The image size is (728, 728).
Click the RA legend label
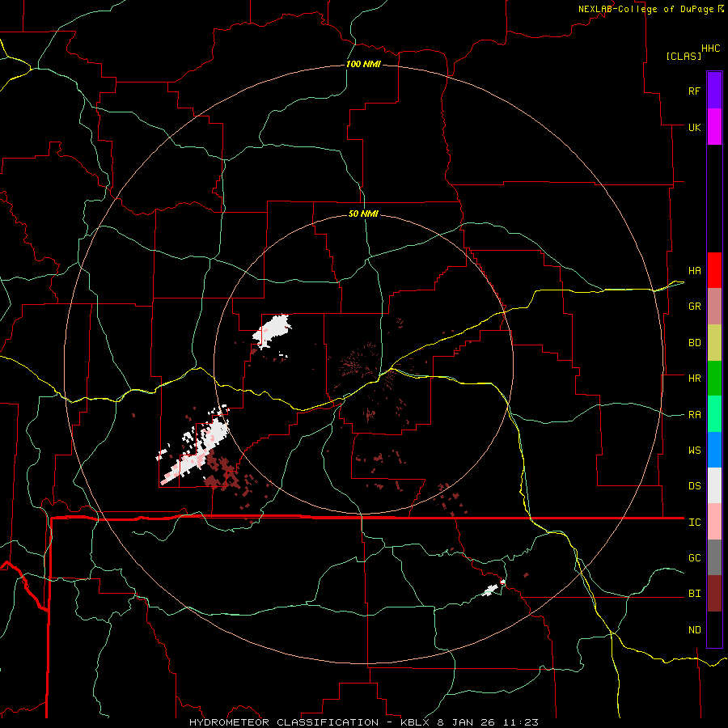coord(695,415)
